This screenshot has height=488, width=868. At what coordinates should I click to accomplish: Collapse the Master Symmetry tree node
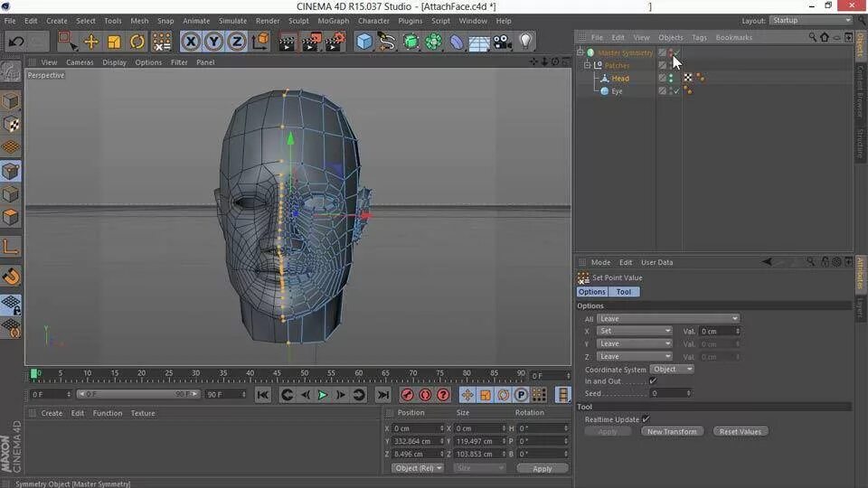click(580, 52)
